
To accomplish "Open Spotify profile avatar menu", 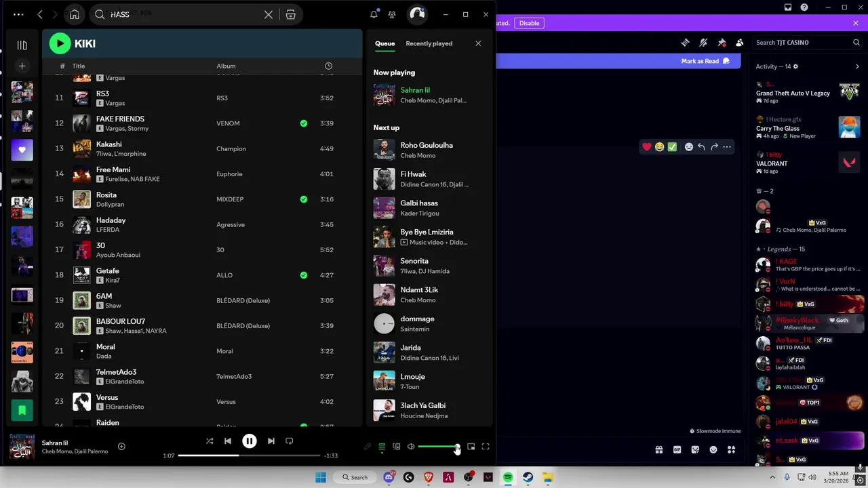I will tap(417, 14).
